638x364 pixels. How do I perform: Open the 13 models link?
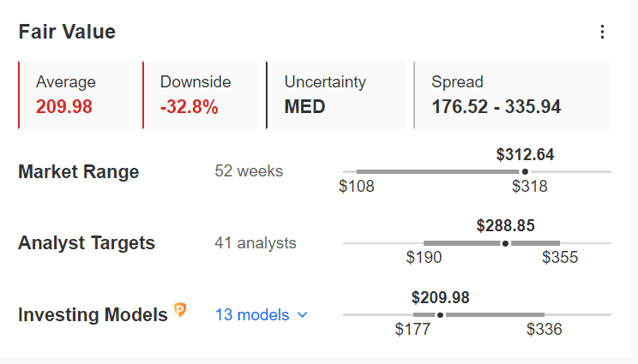point(252,315)
